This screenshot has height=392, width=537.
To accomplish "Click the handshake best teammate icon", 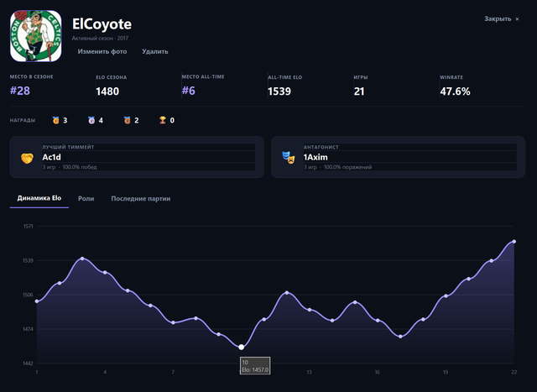I will click(x=27, y=158).
